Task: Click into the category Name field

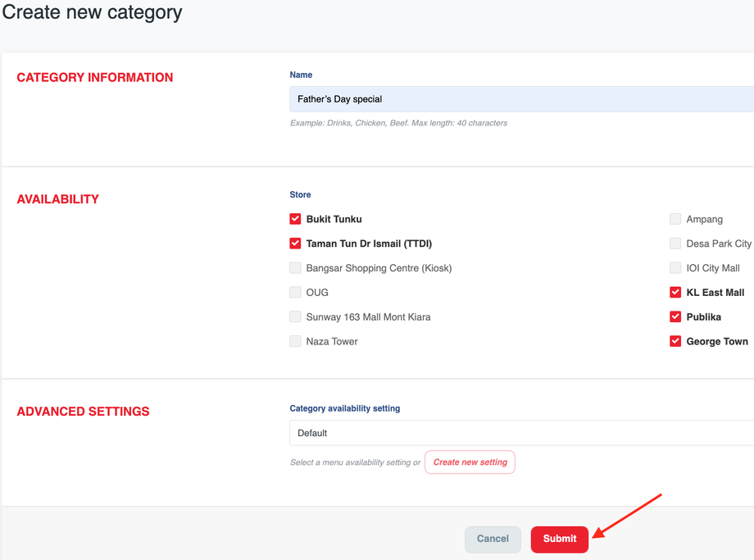Action: [521, 99]
